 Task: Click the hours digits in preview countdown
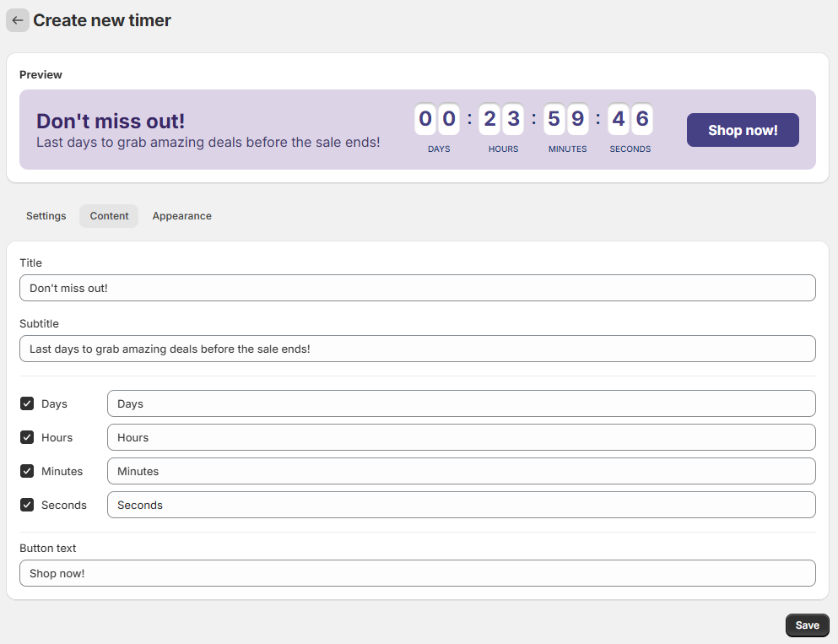pyautogui.click(x=501, y=119)
